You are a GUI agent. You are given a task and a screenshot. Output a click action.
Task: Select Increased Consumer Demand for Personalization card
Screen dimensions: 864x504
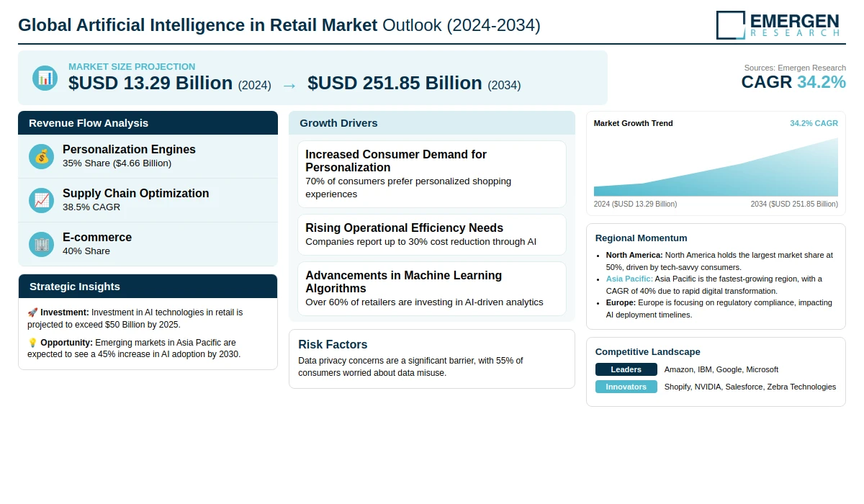[x=431, y=174]
